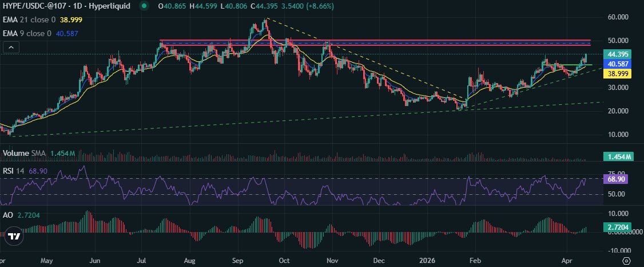Click Volume value tag 1.454M
The image size is (644, 267).
618,156
